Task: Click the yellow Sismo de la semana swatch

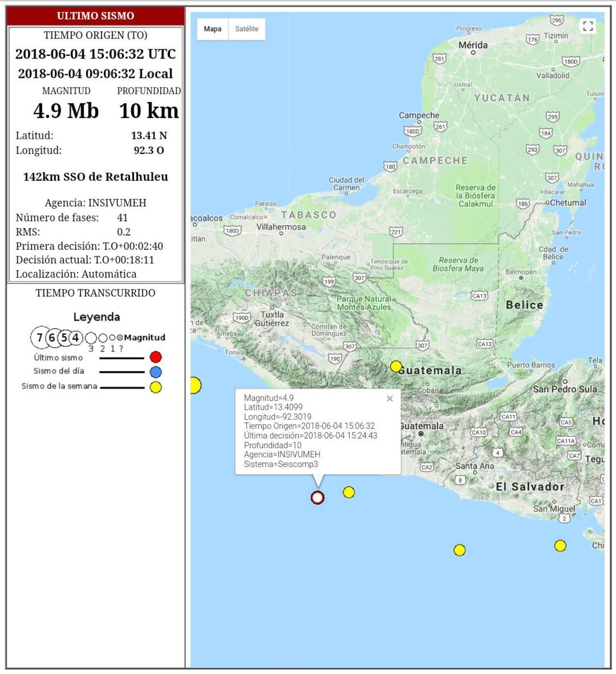Action: 155,387
